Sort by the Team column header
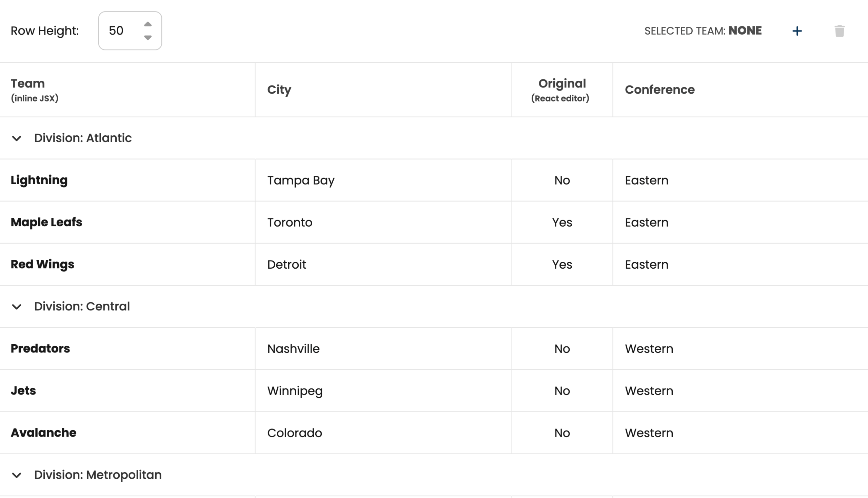868x498 pixels. point(28,84)
